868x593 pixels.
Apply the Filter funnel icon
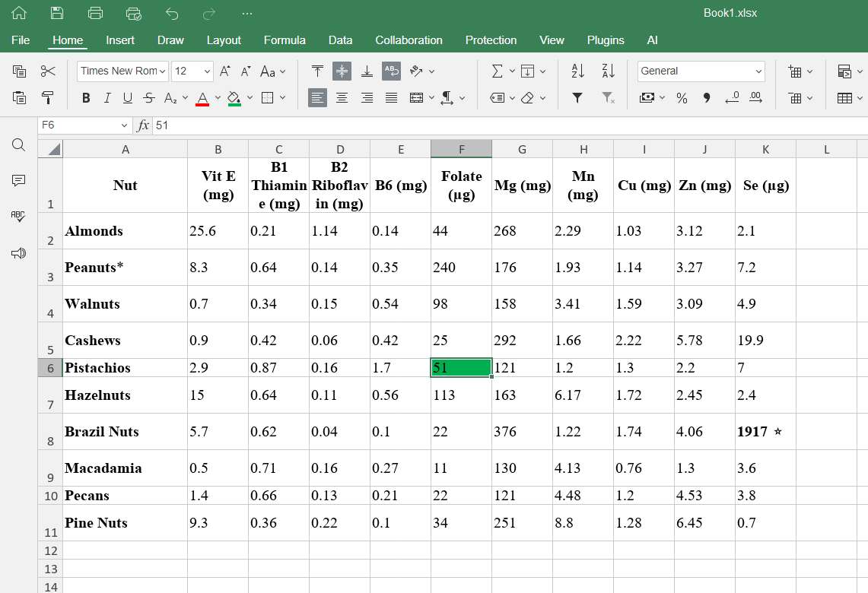[x=577, y=98]
